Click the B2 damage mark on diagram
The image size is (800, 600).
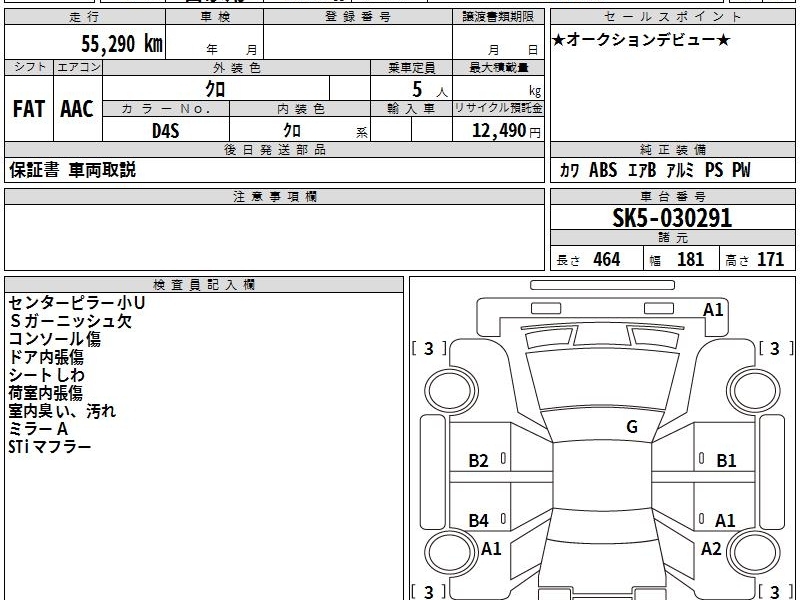click(478, 461)
